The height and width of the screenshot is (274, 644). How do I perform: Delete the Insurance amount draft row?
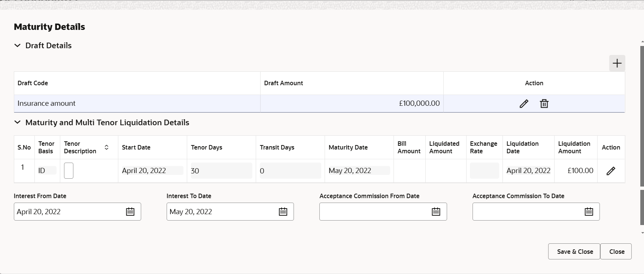tap(544, 104)
